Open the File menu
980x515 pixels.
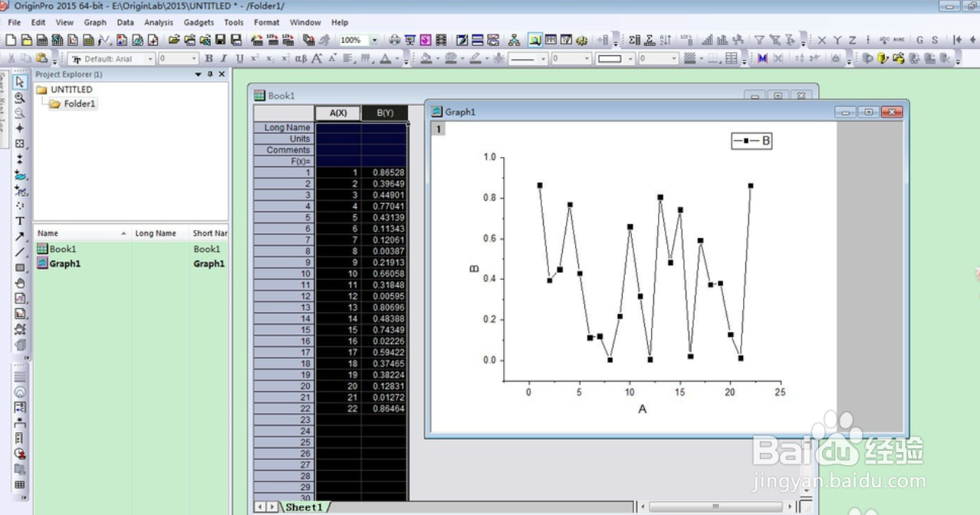click(14, 22)
